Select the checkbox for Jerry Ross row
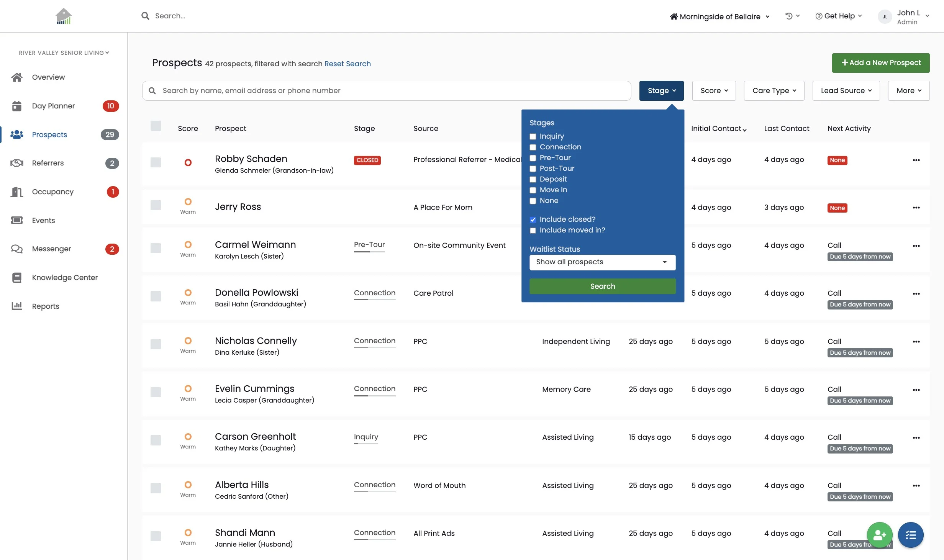This screenshot has width=944, height=560. click(x=156, y=205)
